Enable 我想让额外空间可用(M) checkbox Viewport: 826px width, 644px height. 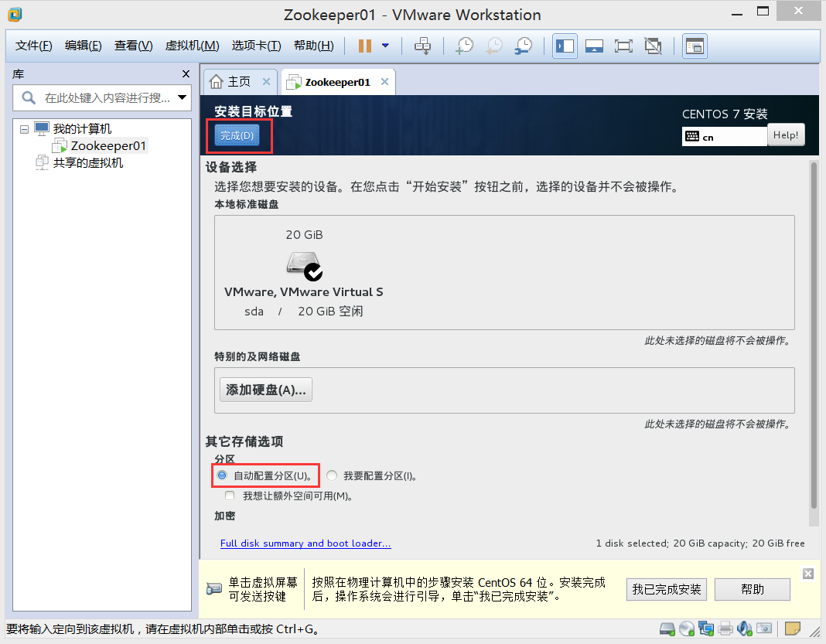pos(230,496)
